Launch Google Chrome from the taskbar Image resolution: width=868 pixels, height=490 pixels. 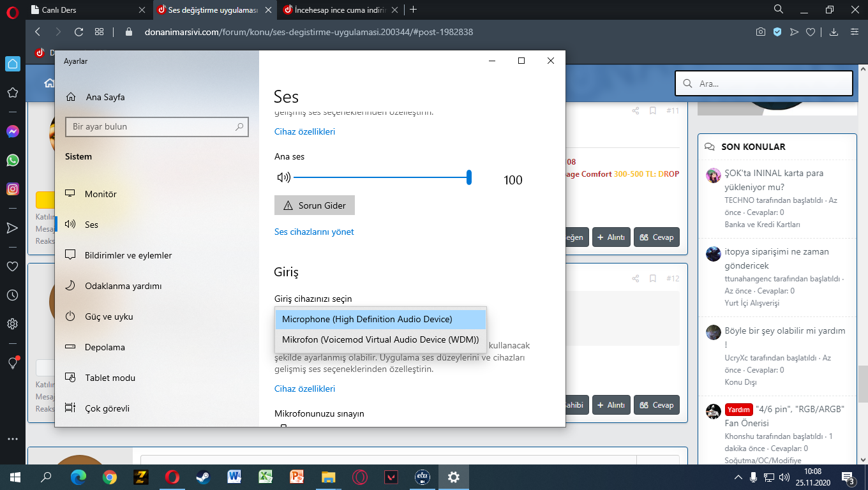[110, 477]
